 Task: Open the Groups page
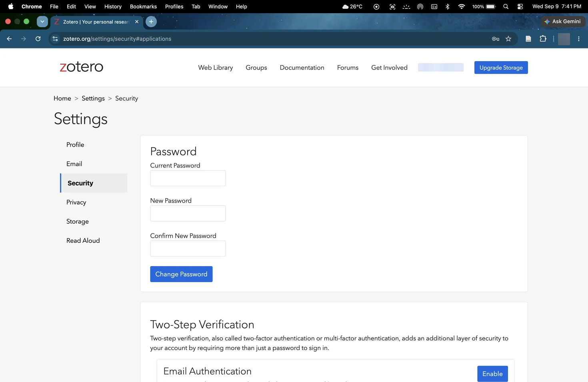(256, 68)
